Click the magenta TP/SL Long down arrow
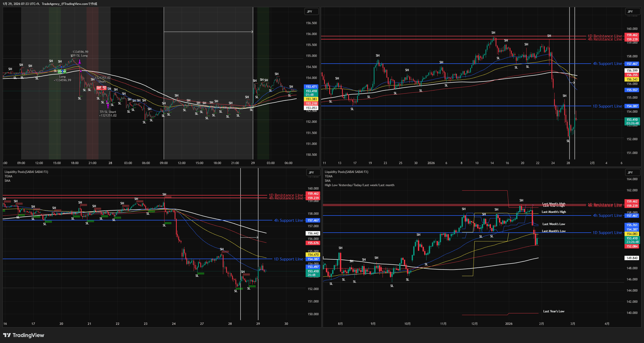644x343 pixels. [x=80, y=62]
